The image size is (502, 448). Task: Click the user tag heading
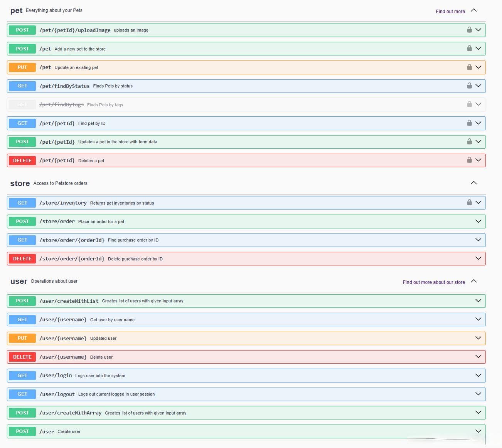click(19, 281)
